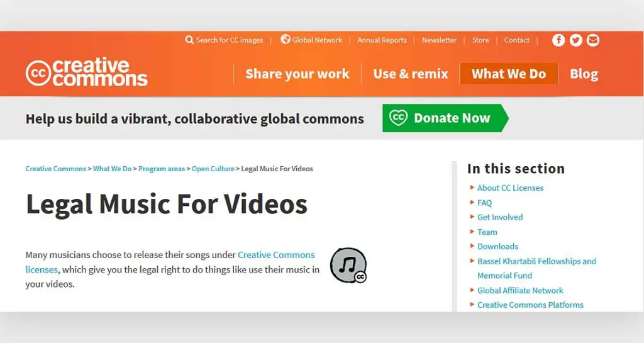
Task: Select the What We Do menu item
Action: click(x=509, y=74)
